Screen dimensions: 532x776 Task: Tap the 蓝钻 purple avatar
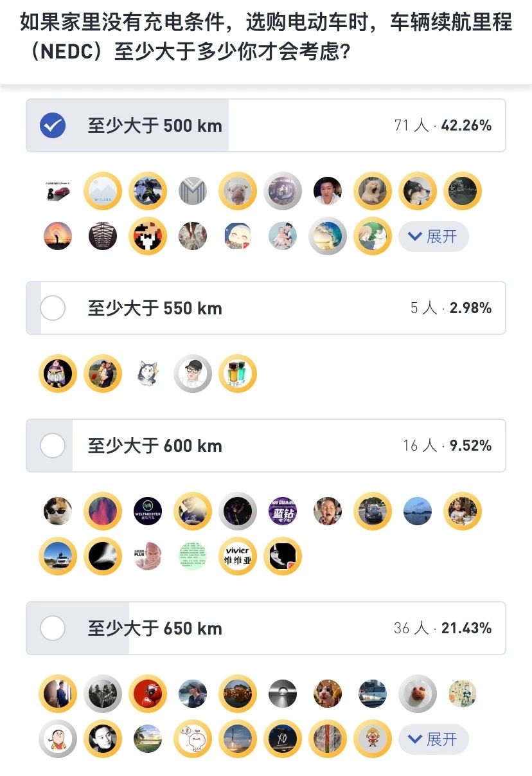(283, 512)
